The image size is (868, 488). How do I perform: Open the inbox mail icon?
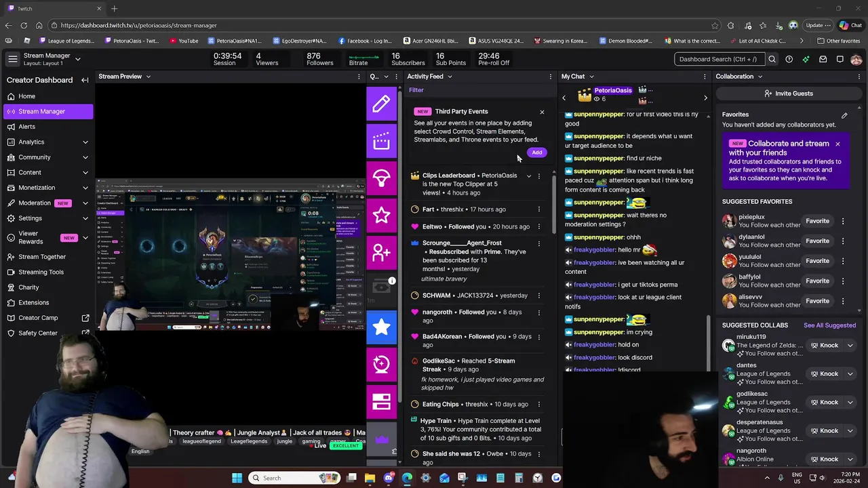pos(823,59)
